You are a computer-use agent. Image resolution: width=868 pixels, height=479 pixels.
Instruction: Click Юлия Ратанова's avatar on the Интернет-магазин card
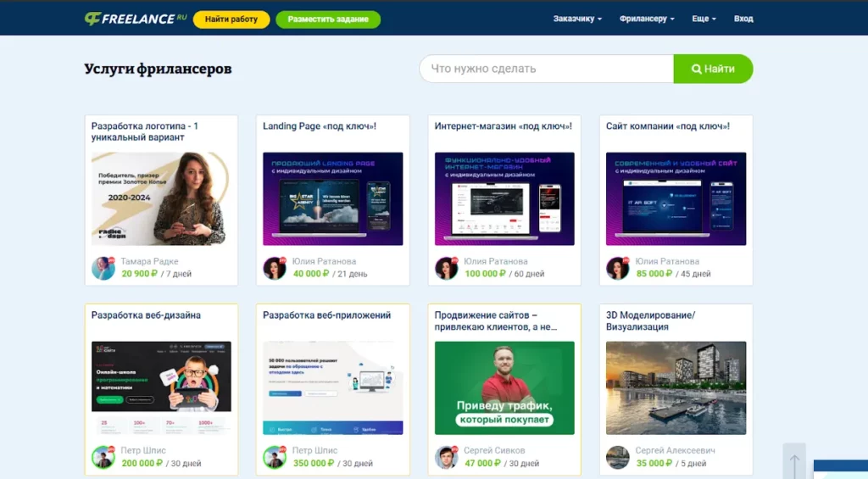(x=447, y=268)
